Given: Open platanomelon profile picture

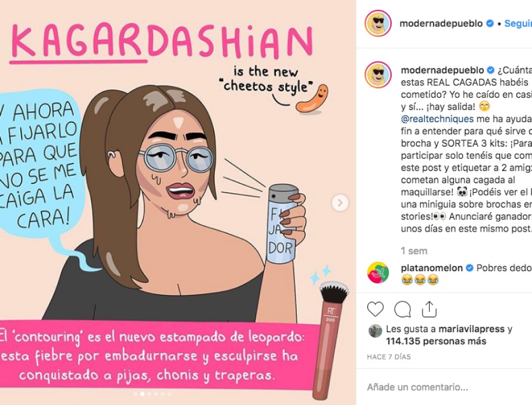Looking at the screenshot, I should click(378, 272).
